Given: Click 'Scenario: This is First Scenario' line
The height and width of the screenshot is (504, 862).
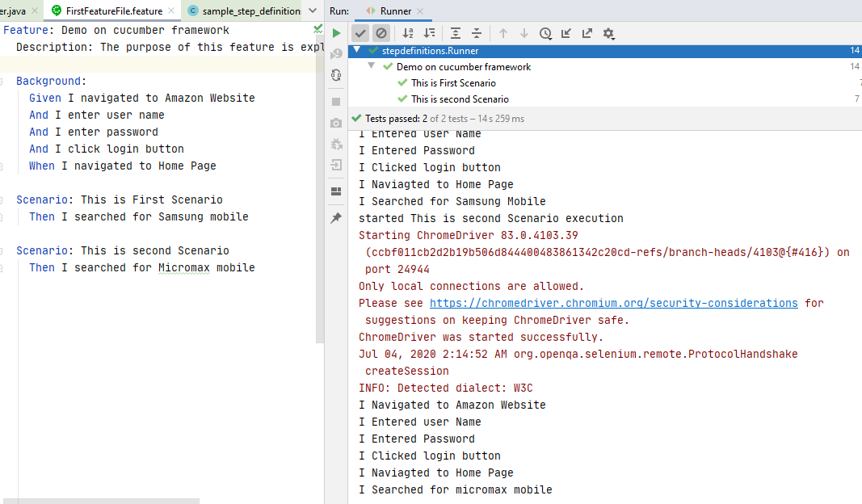Looking at the screenshot, I should [x=120, y=199].
